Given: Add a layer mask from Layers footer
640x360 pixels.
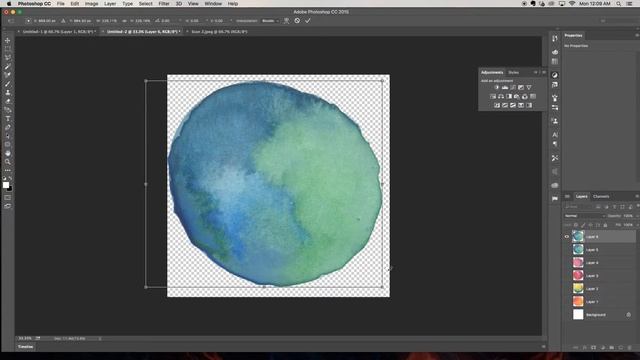Looking at the screenshot, I should [593, 348].
